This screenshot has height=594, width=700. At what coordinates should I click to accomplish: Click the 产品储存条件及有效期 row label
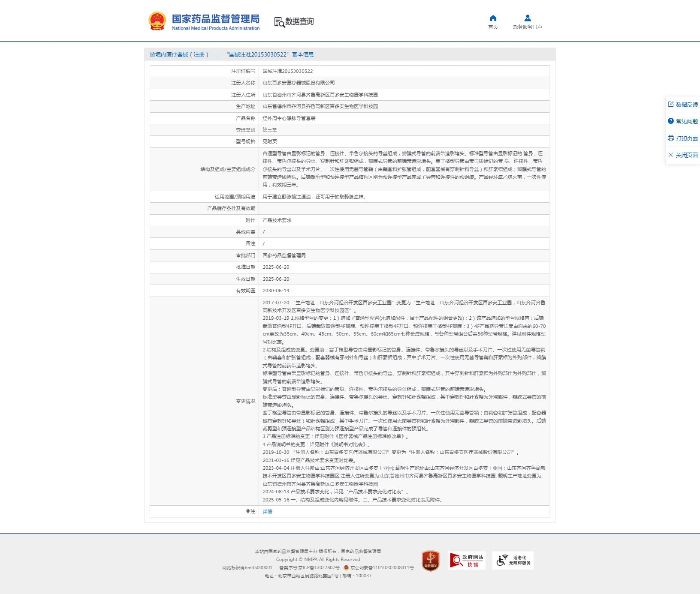click(x=231, y=208)
